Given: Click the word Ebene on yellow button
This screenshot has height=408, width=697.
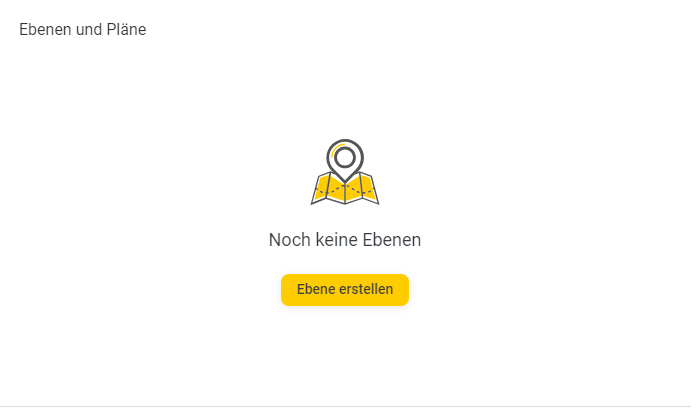Looking at the screenshot, I should (316, 289).
